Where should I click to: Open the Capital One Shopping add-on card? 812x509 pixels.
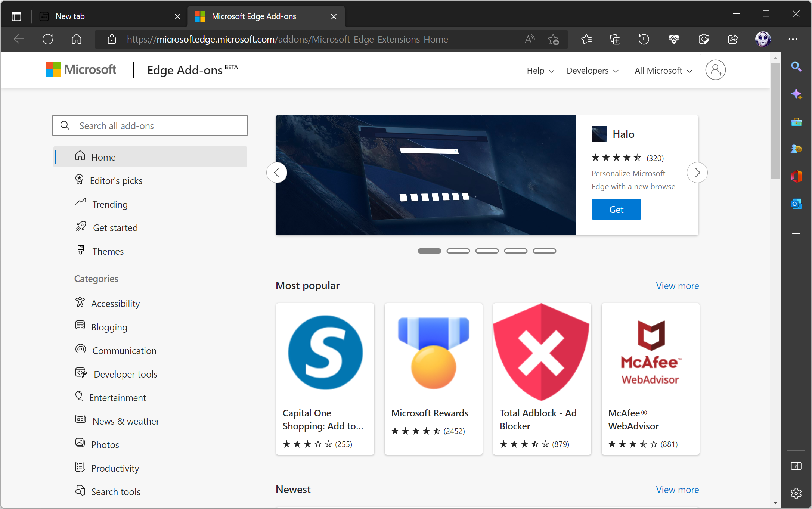[325, 379]
